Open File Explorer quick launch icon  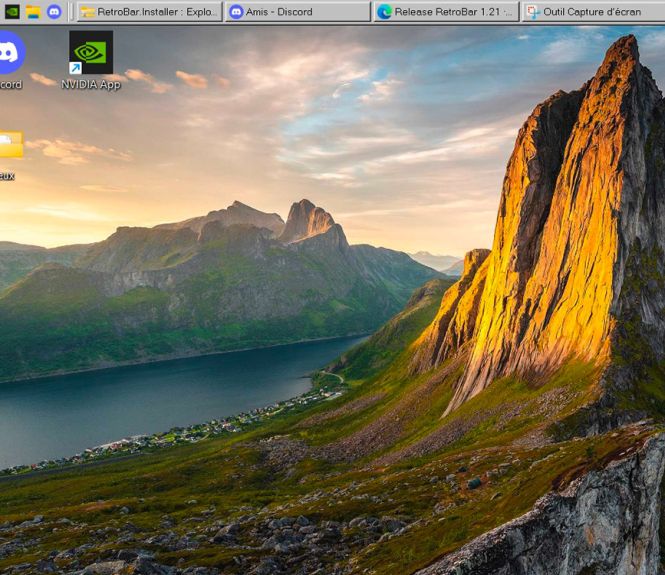click(x=33, y=12)
